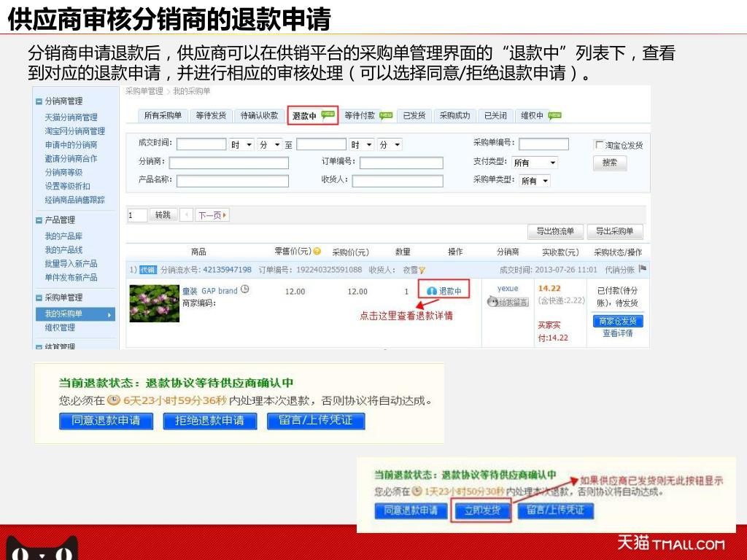Switch to 已发货 tab
This screenshot has height=560, width=747.
tap(414, 116)
